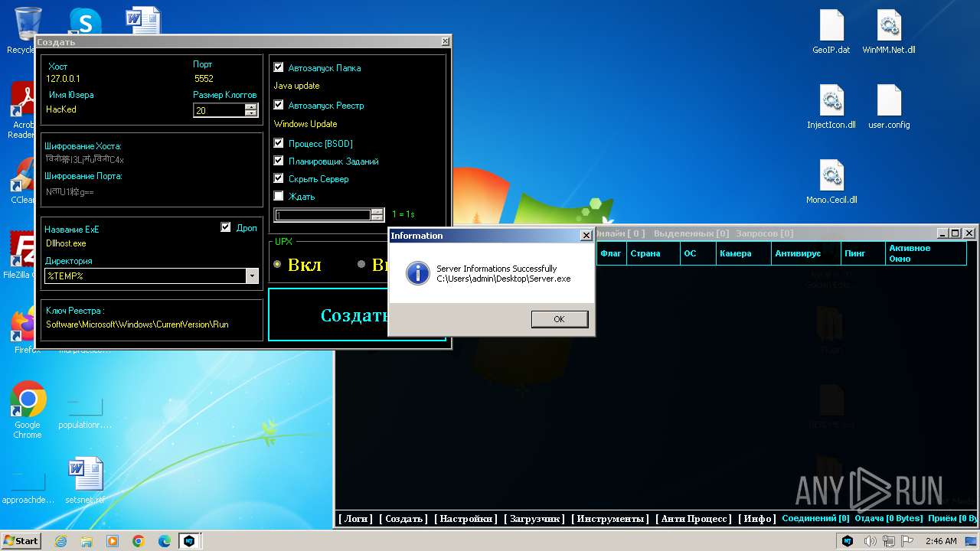980x551 pixels.
Task: Open the Загрузчик menu item
Action: click(x=534, y=519)
